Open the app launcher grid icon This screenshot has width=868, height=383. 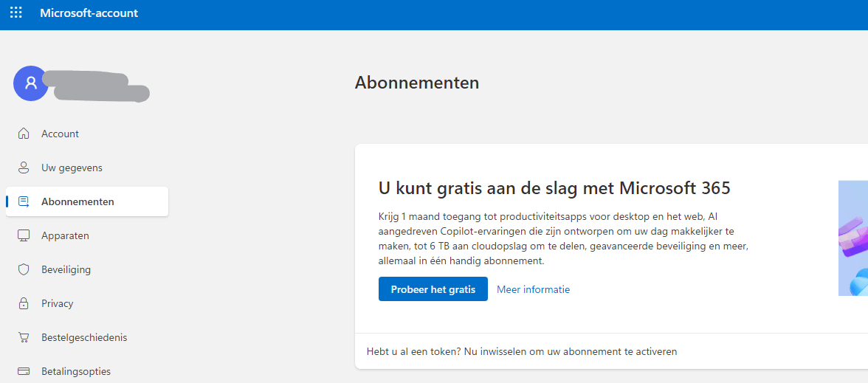[x=16, y=13]
